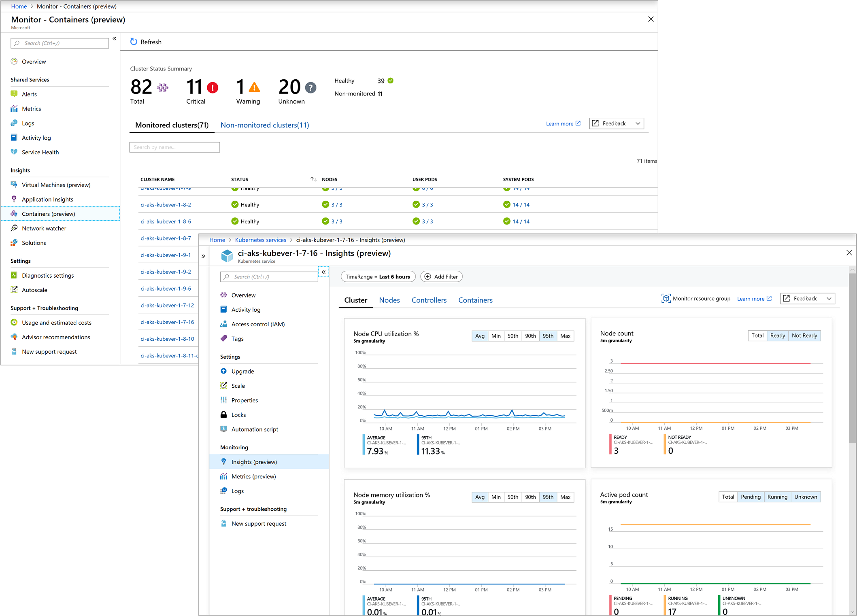The width and height of the screenshot is (857, 616).
Task: Click the Activity Log icon in Shared Services
Action: 13,137
